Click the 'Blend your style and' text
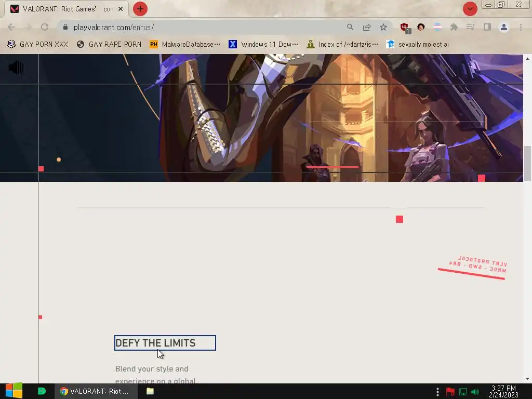This screenshot has height=399, width=532. [x=152, y=369]
